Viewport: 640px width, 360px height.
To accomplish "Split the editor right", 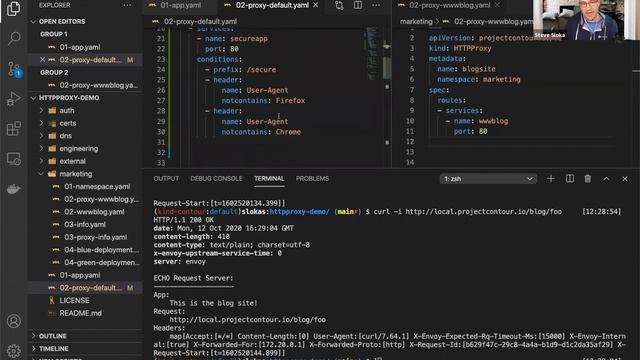I will pos(358,5).
